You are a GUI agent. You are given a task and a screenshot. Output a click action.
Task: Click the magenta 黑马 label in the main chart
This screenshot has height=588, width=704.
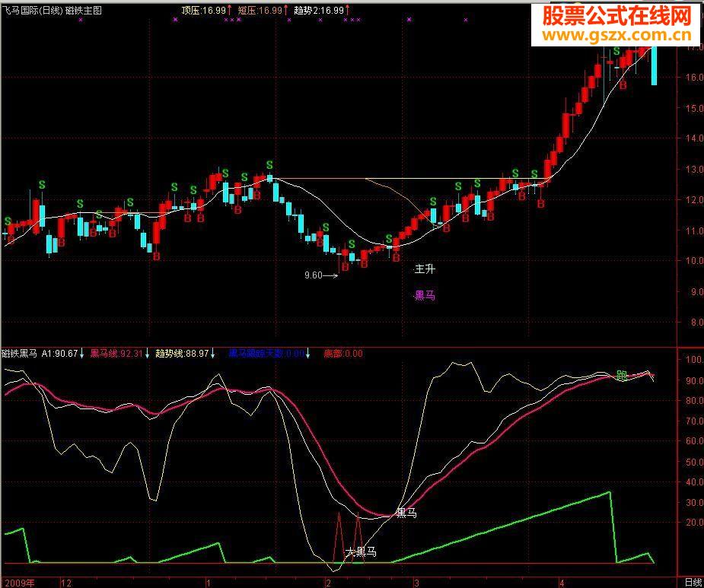[x=425, y=295]
